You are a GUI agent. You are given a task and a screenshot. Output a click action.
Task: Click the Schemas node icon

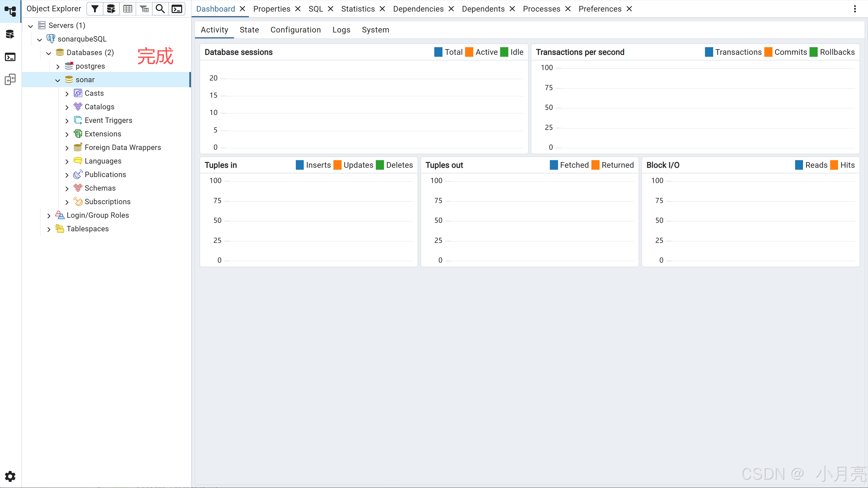pyautogui.click(x=78, y=188)
